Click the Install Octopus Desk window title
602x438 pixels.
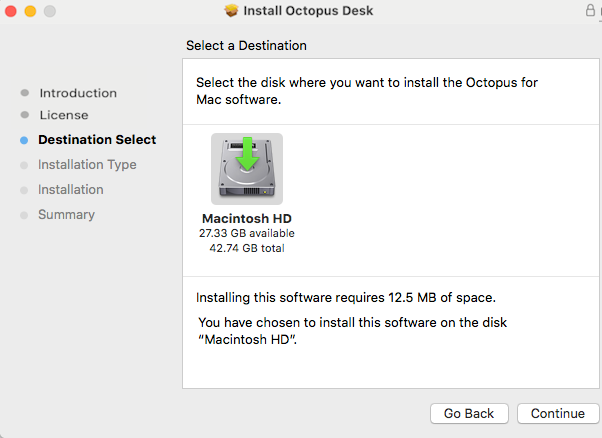(x=308, y=11)
